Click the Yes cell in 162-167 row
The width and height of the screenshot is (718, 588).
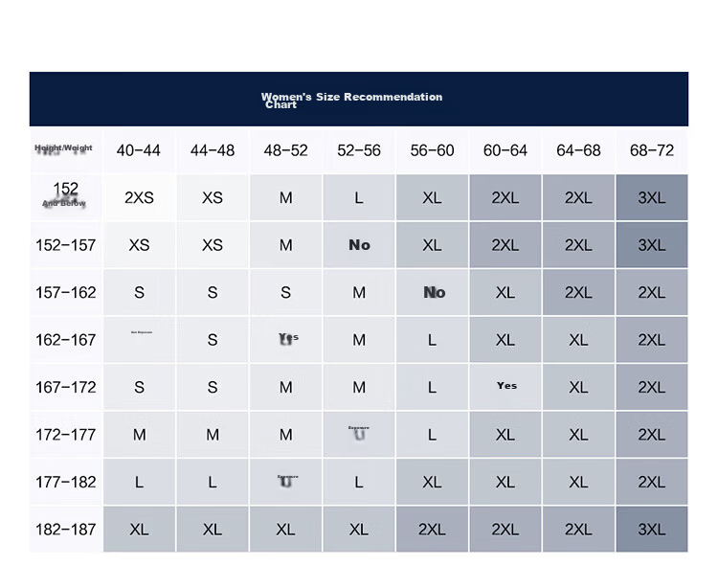[x=285, y=339]
